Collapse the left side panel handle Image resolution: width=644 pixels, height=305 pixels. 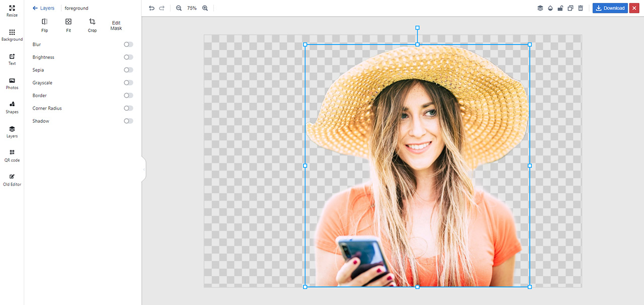[144, 170]
